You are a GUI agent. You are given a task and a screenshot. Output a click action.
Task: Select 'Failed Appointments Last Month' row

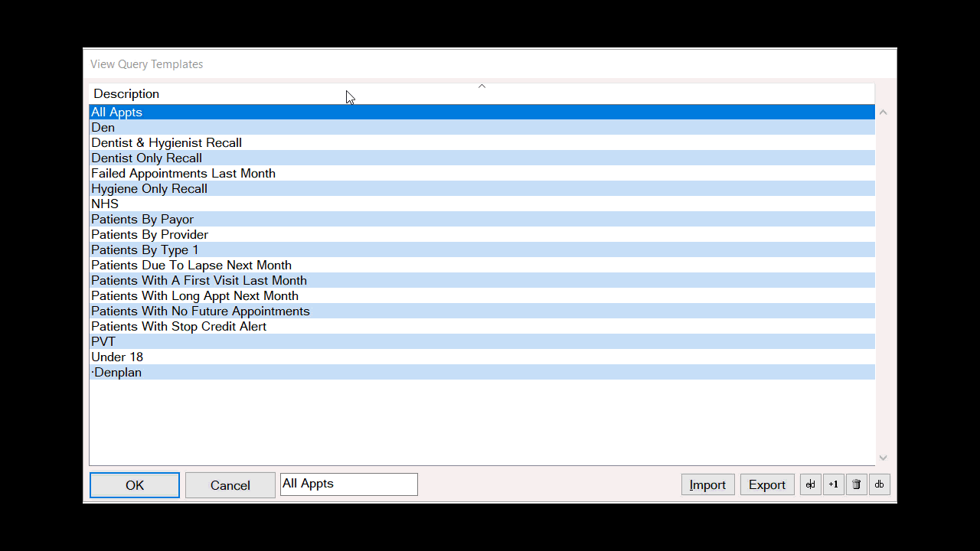click(x=482, y=174)
